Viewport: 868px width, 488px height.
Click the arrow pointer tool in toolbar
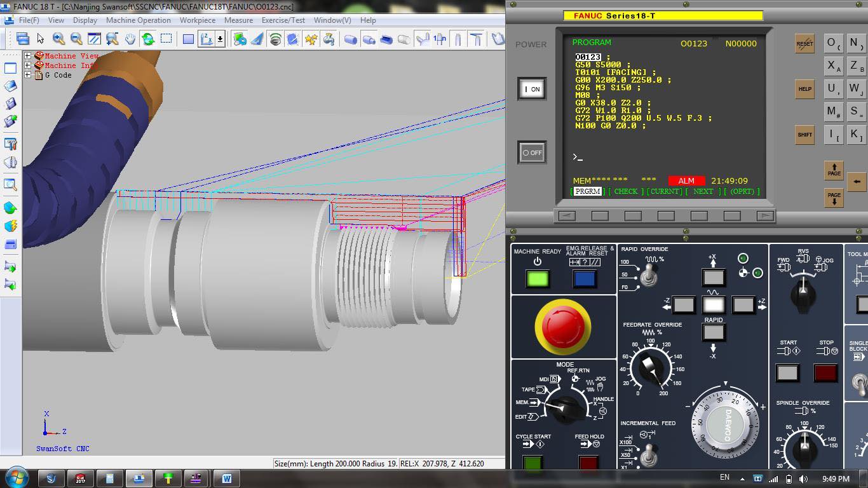point(41,39)
